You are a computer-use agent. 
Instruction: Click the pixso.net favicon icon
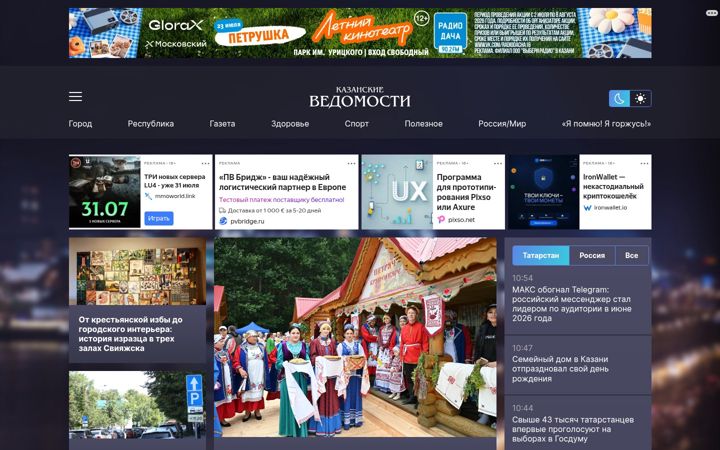coord(441,219)
